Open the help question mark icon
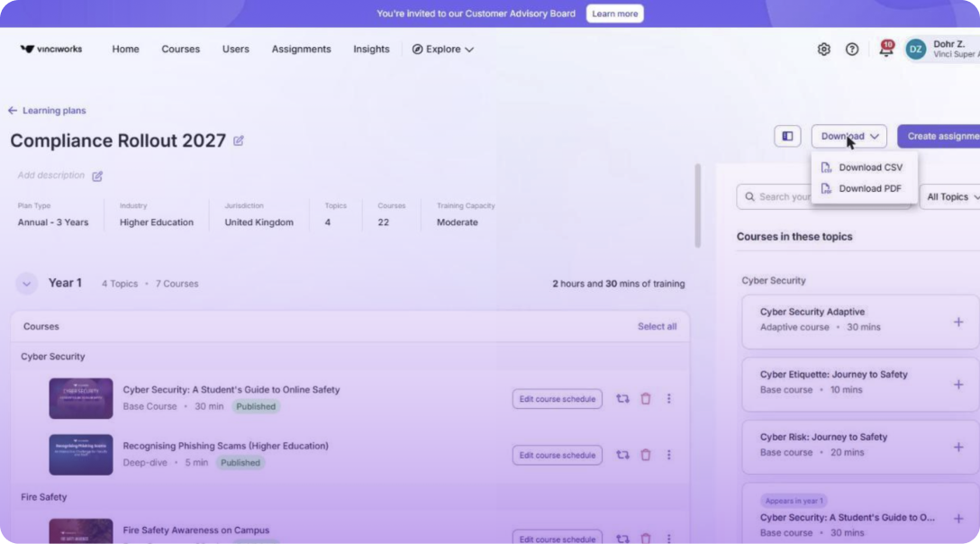980x544 pixels. (x=852, y=49)
